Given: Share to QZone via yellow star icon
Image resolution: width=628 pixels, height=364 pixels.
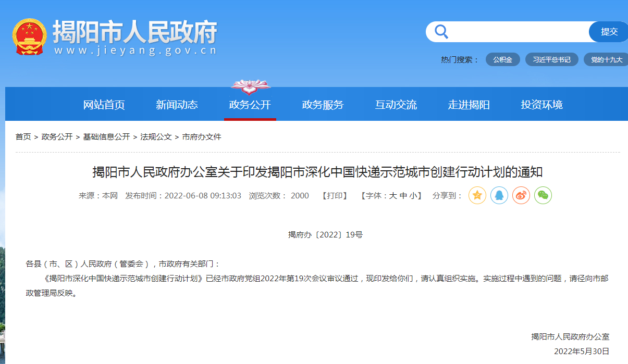Looking at the screenshot, I should coord(477,195).
